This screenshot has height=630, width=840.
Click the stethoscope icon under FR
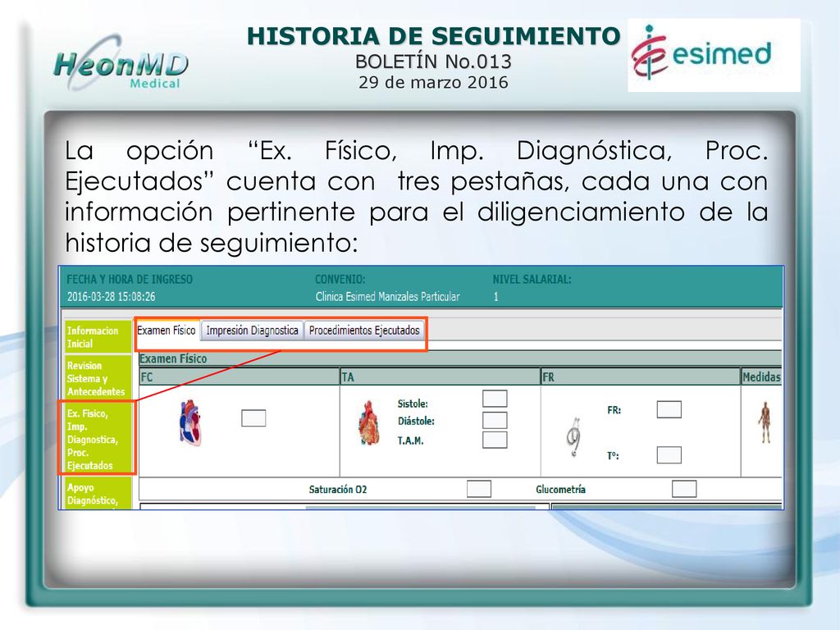[573, 437]
